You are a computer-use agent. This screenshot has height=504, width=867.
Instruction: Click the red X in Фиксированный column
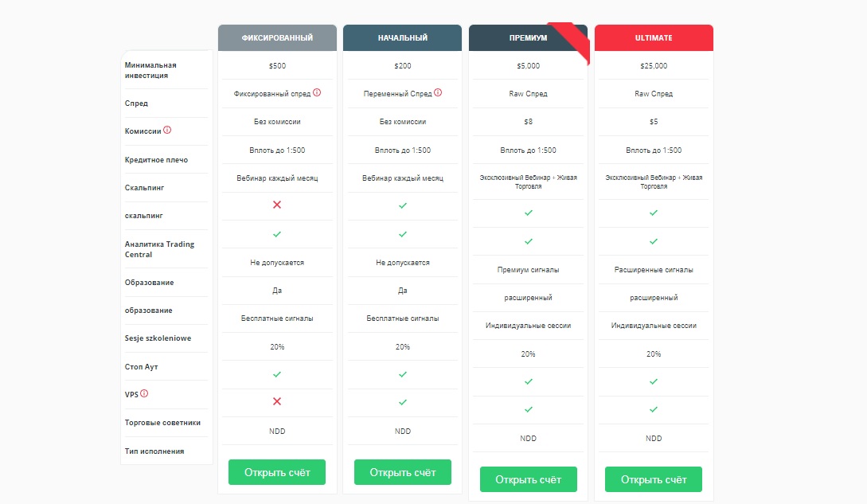click(x=277, y=205)
